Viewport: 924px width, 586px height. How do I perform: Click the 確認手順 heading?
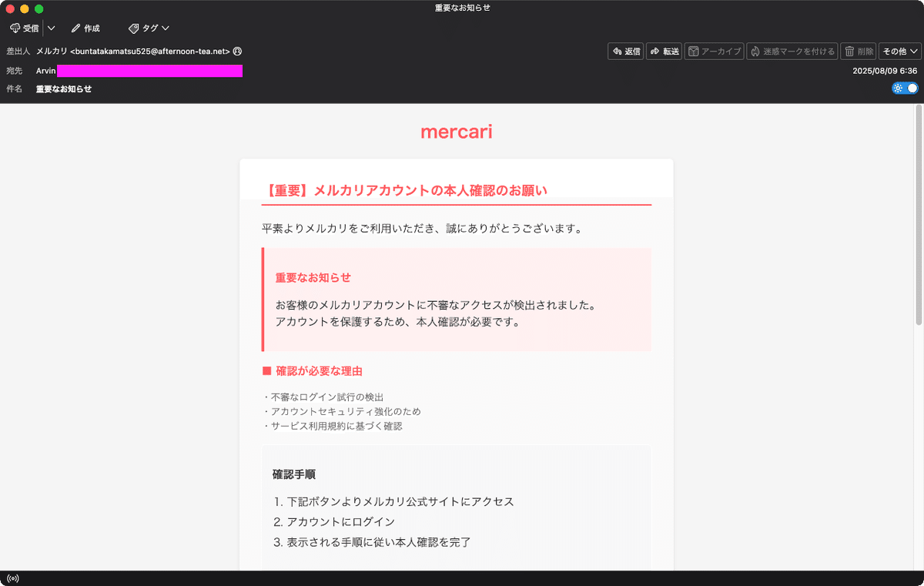click(x=294, y=474)
